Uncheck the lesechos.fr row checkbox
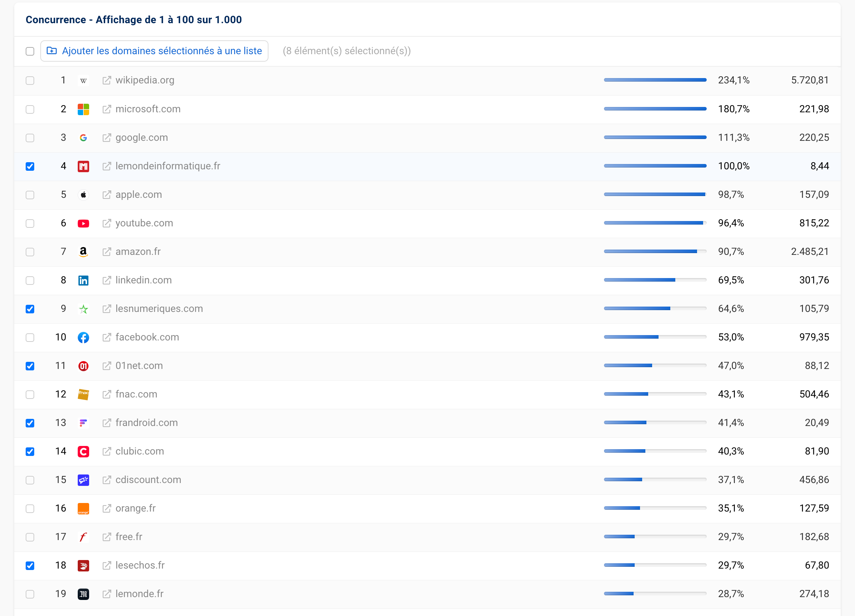The height and width of the screenshot is (616, 855). [x=30, y=565]
